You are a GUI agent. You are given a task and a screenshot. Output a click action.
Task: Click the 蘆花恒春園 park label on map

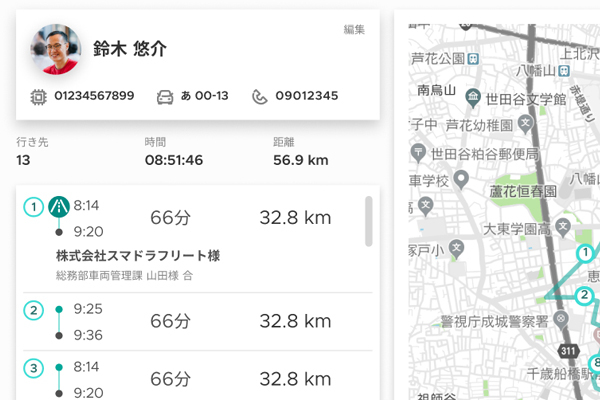click(x=523, y=191)
